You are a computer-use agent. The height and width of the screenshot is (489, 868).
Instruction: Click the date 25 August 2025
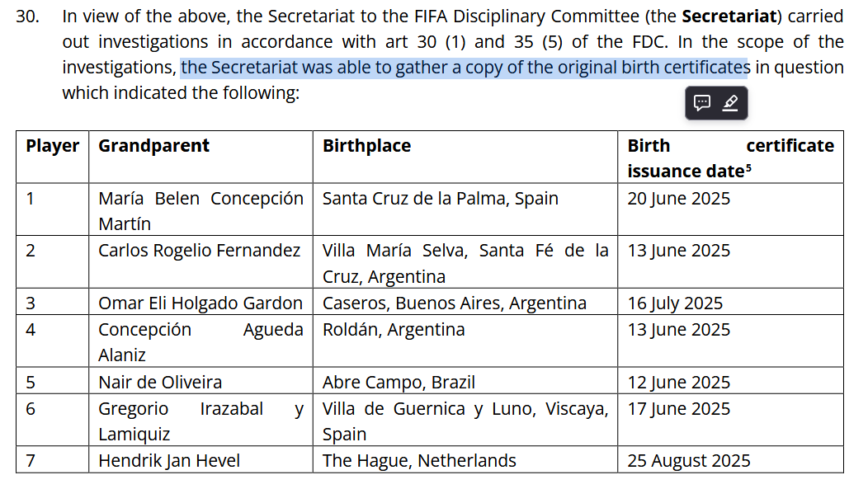coord(689,461)
